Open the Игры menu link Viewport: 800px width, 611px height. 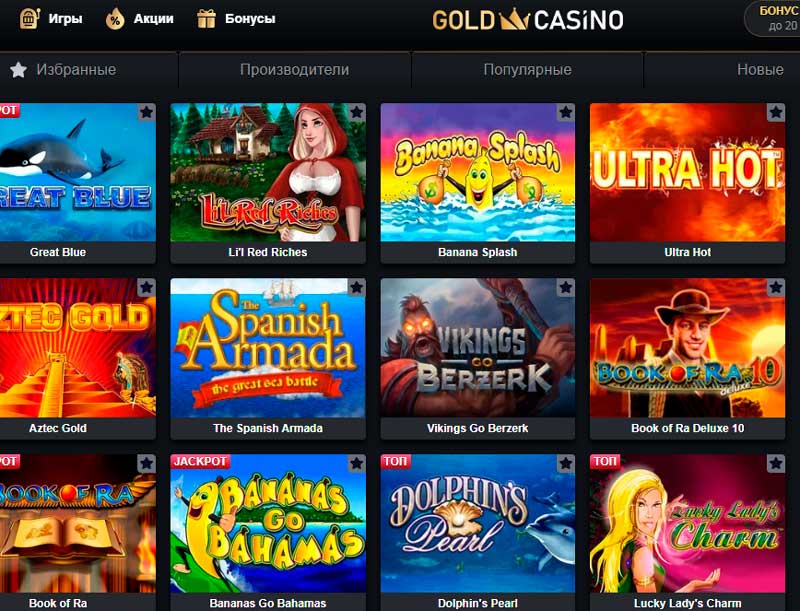[x=65, y=19]
